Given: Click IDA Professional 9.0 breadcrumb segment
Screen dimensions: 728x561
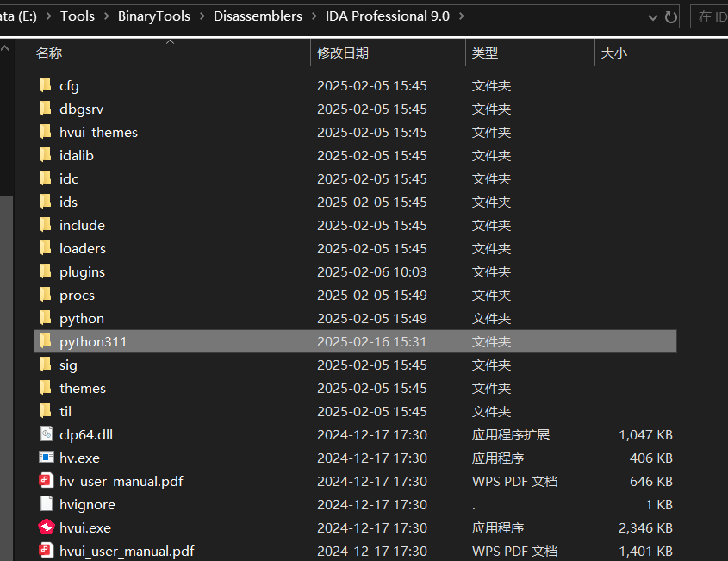Looking at the screenshot, I should [x=387, y=16].
